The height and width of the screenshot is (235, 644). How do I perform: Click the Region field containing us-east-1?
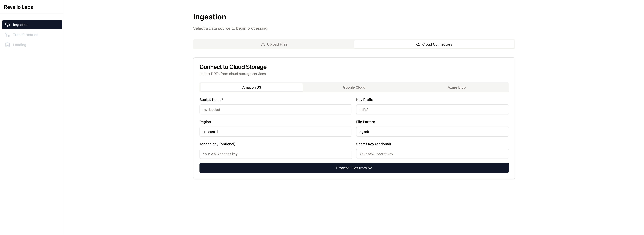(275, 131)
